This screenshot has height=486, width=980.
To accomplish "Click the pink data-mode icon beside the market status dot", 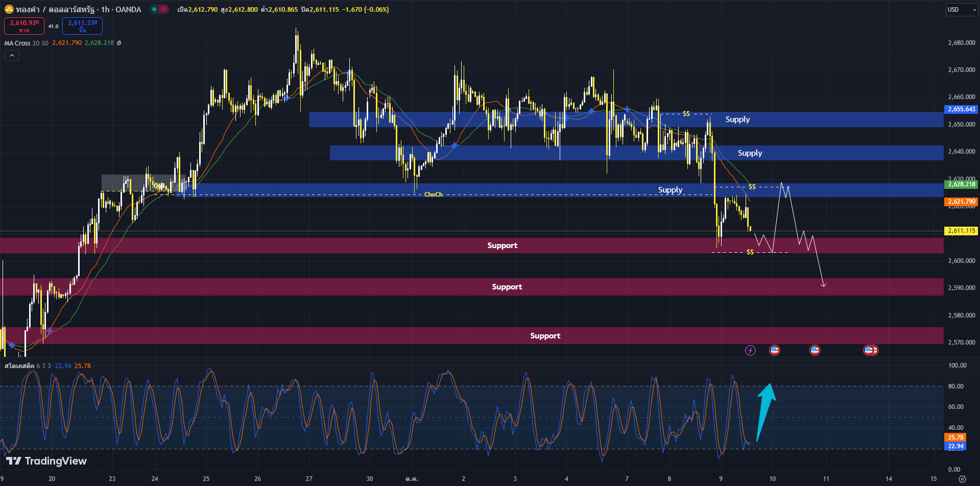I will click(x=163, y=9).
